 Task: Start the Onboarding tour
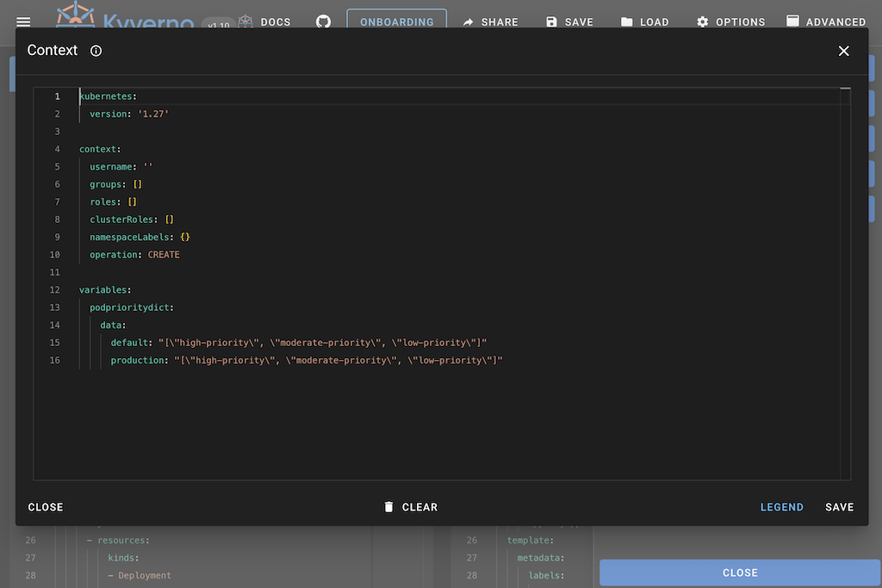click(x=396, y=22)
